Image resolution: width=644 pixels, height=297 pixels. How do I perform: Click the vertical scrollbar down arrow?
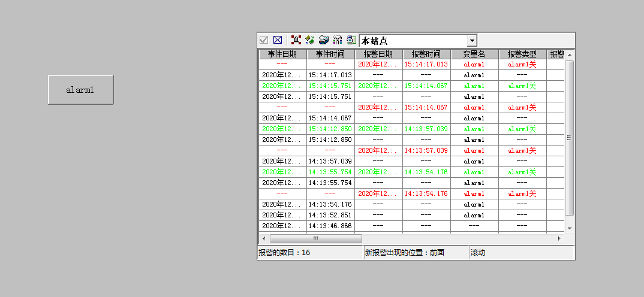coord(569,228)
